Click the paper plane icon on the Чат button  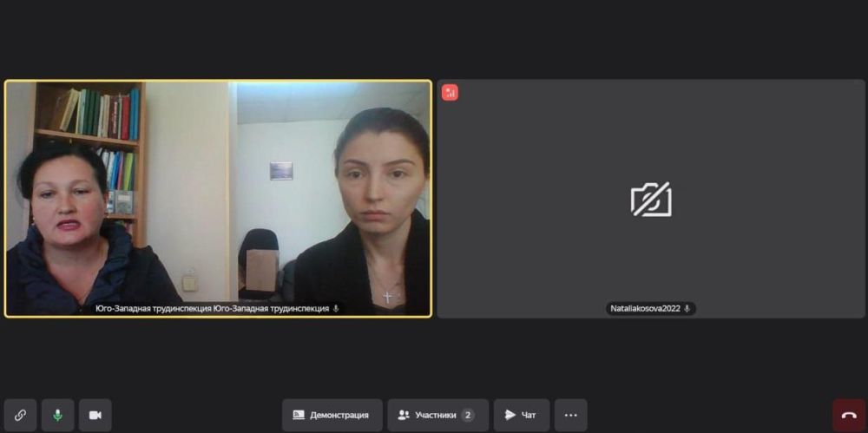[510, 415]
